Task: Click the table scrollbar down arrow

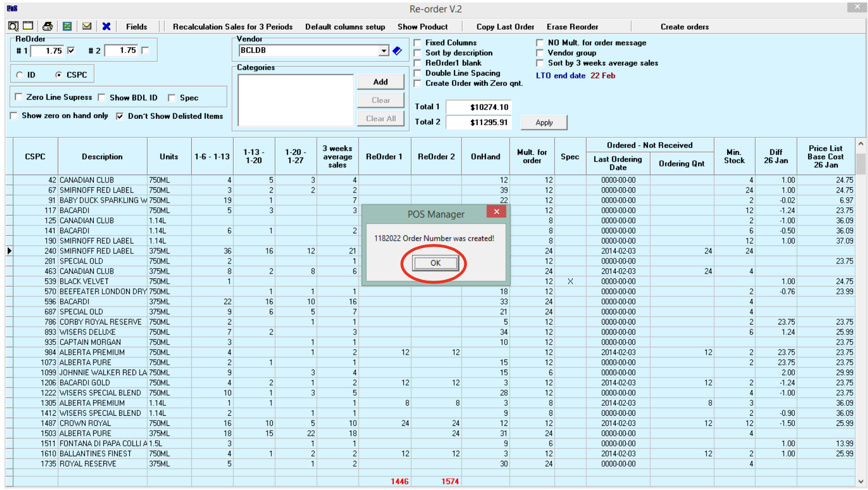Action: (x=861, y=482)
